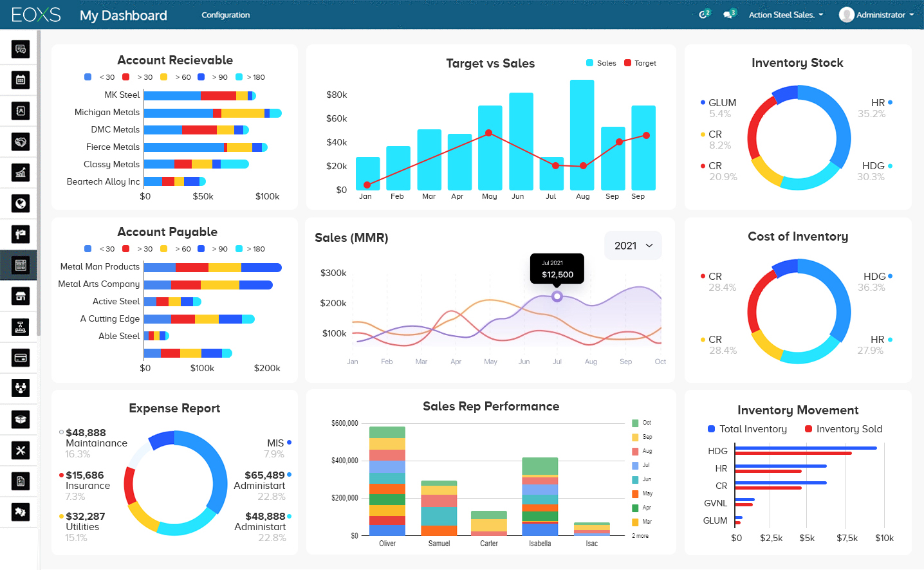Click the Jul 2021 $12,500 tooltip marker

[557, 297]
